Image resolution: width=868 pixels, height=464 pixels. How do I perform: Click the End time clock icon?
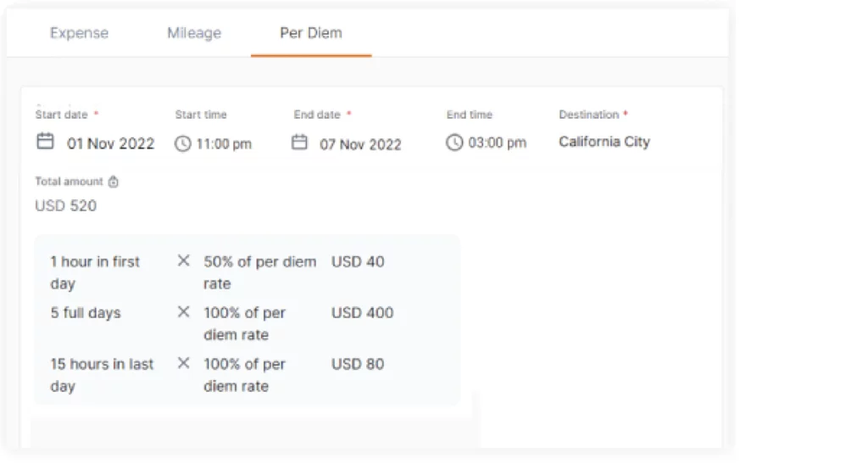point(455,143)
